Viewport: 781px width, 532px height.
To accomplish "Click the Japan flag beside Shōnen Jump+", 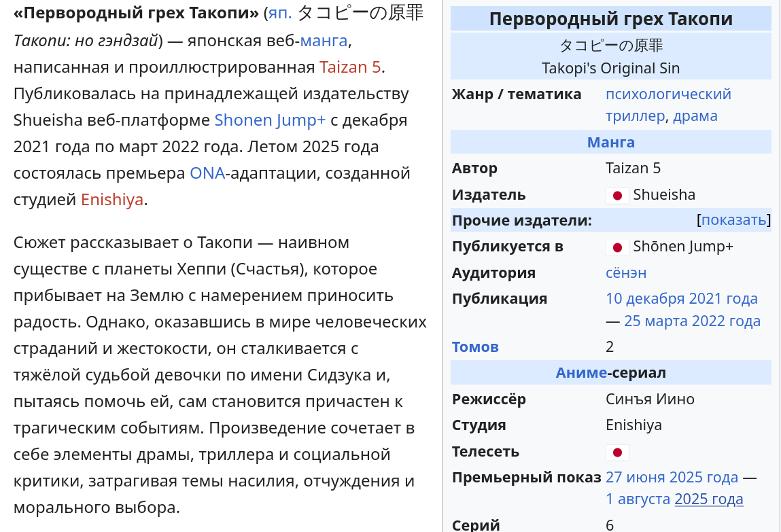I will click(x=617, y=247).
